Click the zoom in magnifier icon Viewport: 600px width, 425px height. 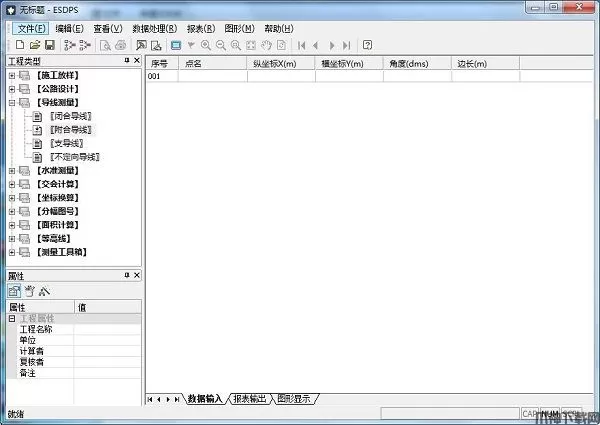pos(206,45)
